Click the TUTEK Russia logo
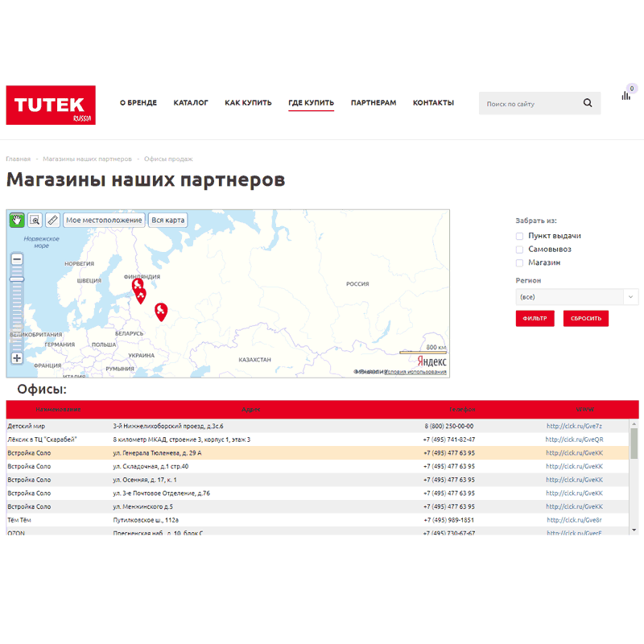Image resolution: width=644 pixels, height=644 pixels. click(51, 105)
